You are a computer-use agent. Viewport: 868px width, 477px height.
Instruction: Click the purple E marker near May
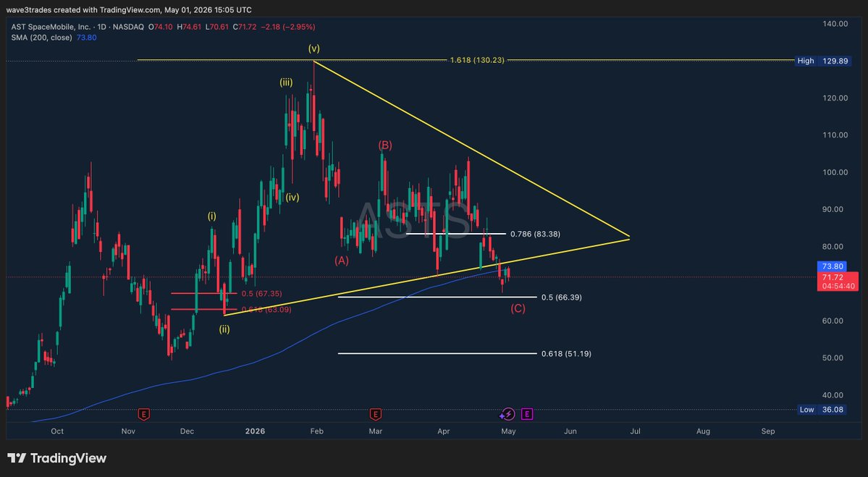(527, 414)
